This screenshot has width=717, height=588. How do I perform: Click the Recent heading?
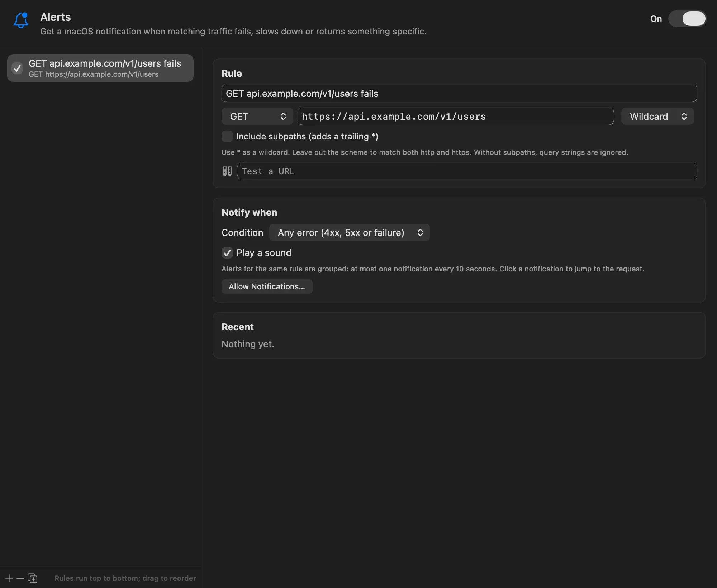[238, 327]
